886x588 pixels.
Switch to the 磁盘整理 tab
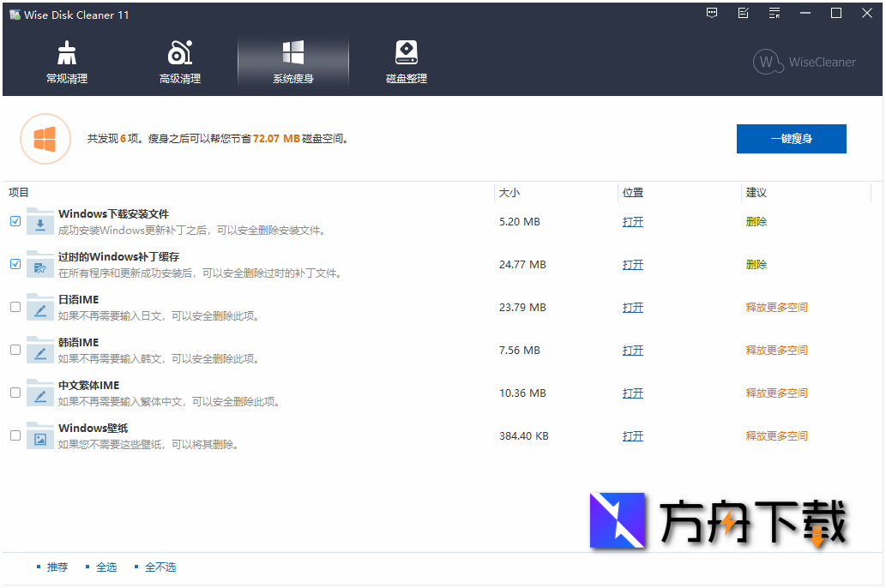tap(406, 61)
